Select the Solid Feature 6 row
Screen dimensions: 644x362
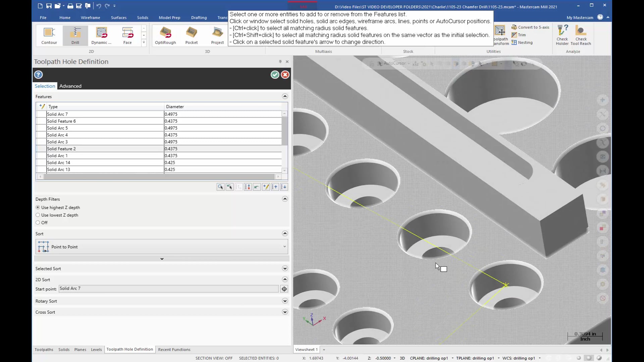[159, 121]
